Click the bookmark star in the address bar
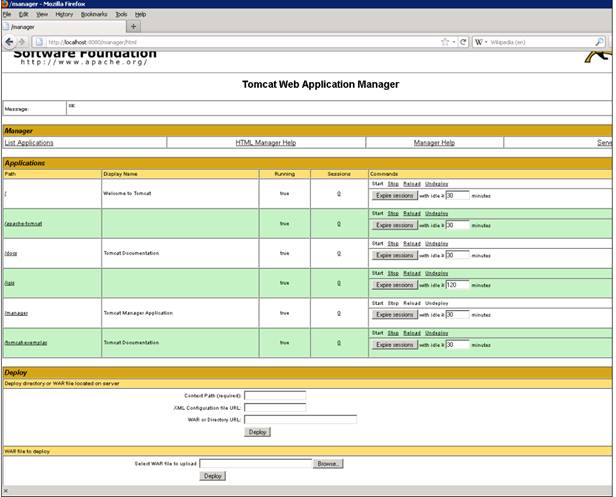Screen dimensions: 616x497 (445, 42)
